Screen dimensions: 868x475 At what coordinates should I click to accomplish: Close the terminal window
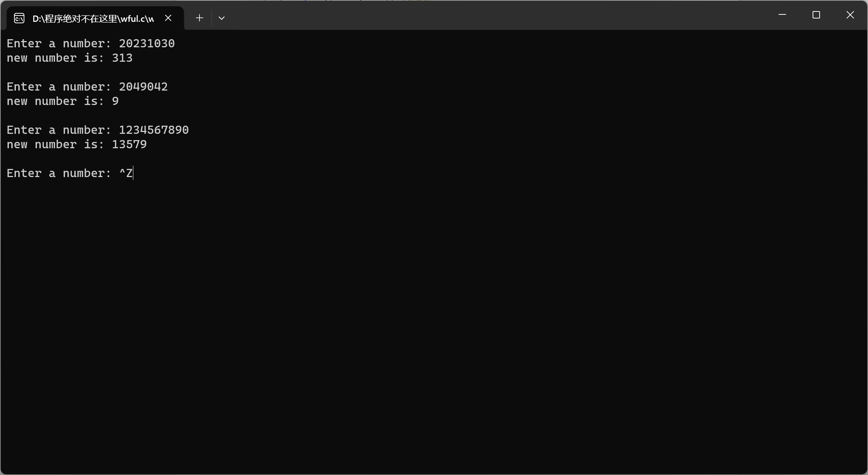coord(850,15)
